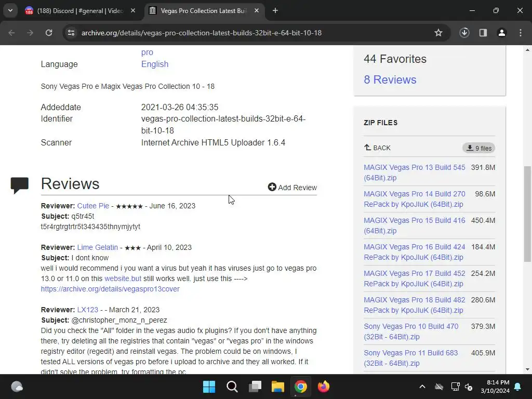Download MAGIX Vegas Pro 14 Build 270 zip
Screen dimensions: 532x399
tap(414, 199)
